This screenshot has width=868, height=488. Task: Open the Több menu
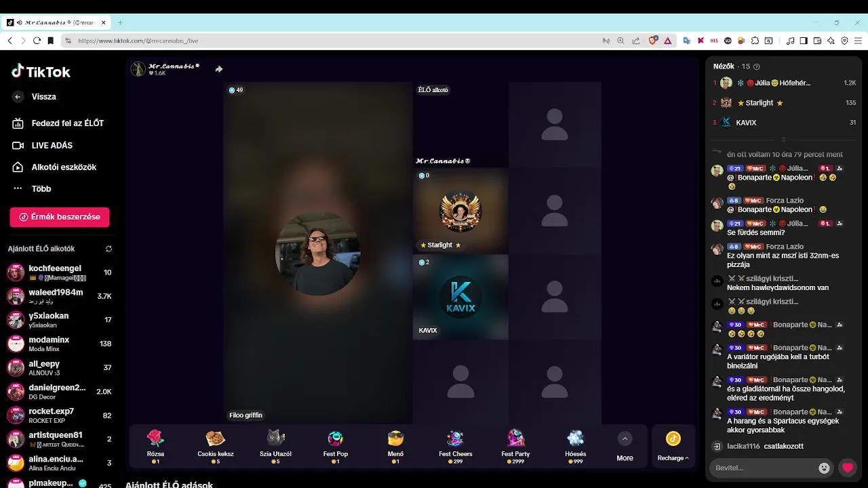point(32,188)
